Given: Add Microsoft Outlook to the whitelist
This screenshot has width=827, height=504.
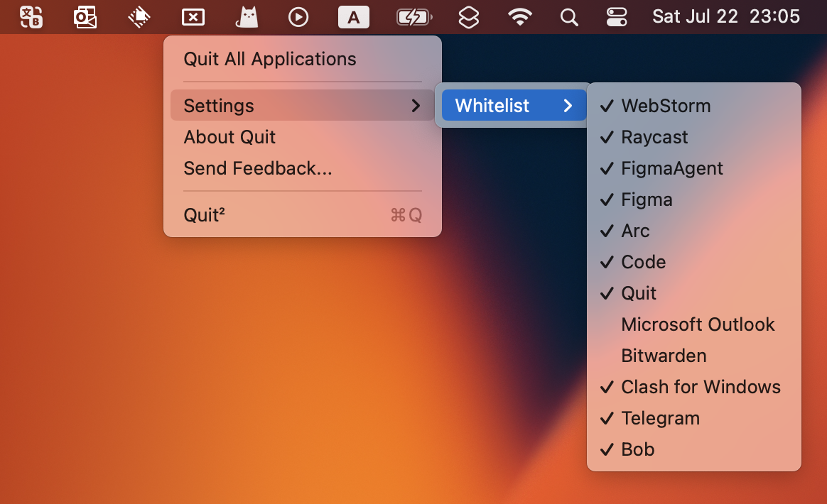Looking at the screenshot, I should 693,324.
